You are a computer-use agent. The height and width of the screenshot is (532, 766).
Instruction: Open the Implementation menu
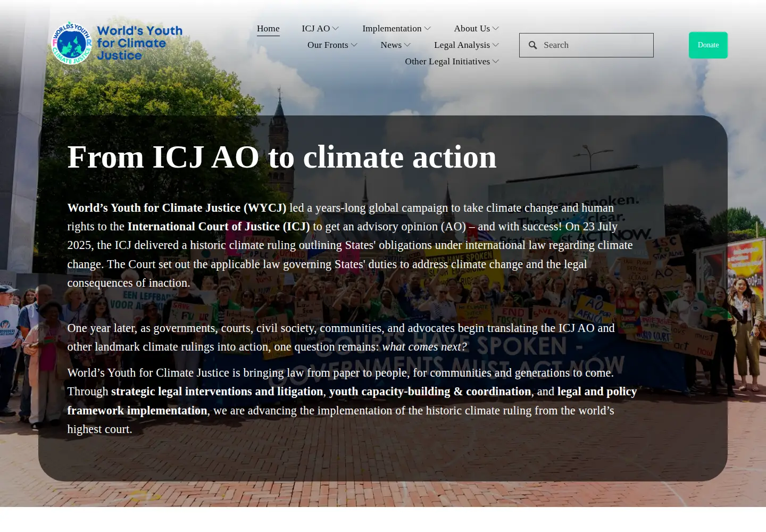point(392,29)
